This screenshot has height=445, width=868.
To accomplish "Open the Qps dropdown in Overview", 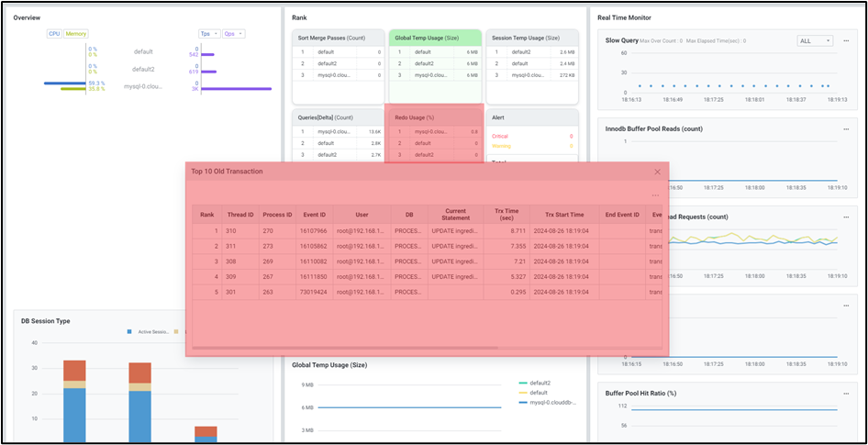I will pyautogui.click(x=233, y=34).
